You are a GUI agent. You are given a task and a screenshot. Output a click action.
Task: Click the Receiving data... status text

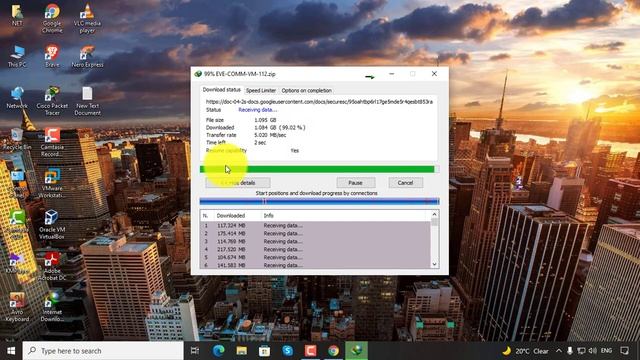(x=258, y=110)
